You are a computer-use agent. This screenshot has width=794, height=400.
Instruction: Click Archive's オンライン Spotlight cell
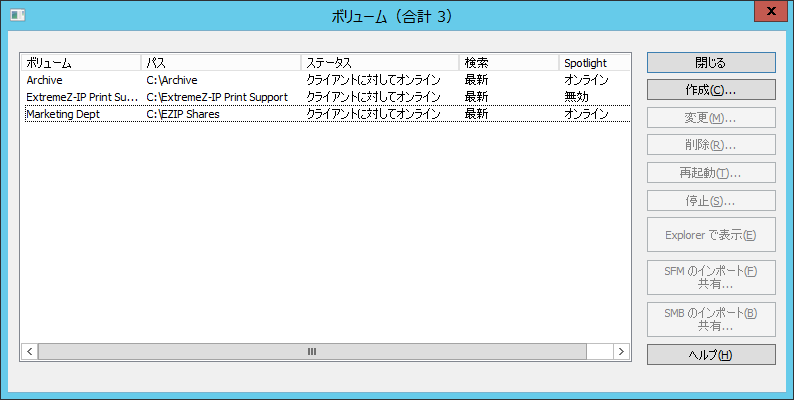point(585,80)
